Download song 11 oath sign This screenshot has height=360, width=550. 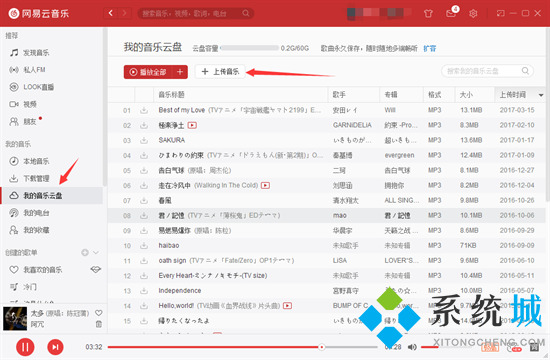click(144, 261)
